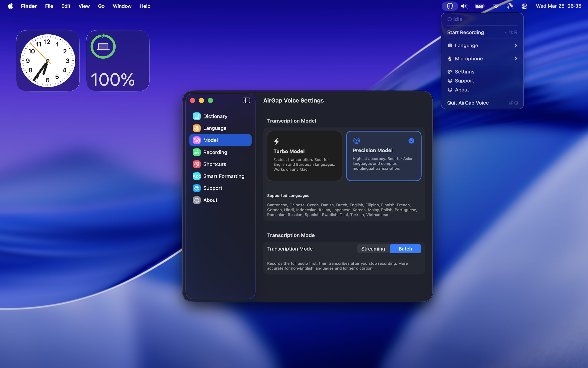Open the Dictionary settings section
Viewport: 588px width, 368px height.
[220, 116]
